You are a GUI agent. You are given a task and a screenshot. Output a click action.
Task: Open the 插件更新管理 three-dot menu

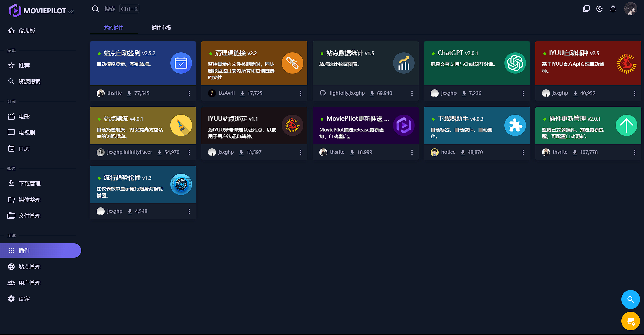tap(635, 152)
